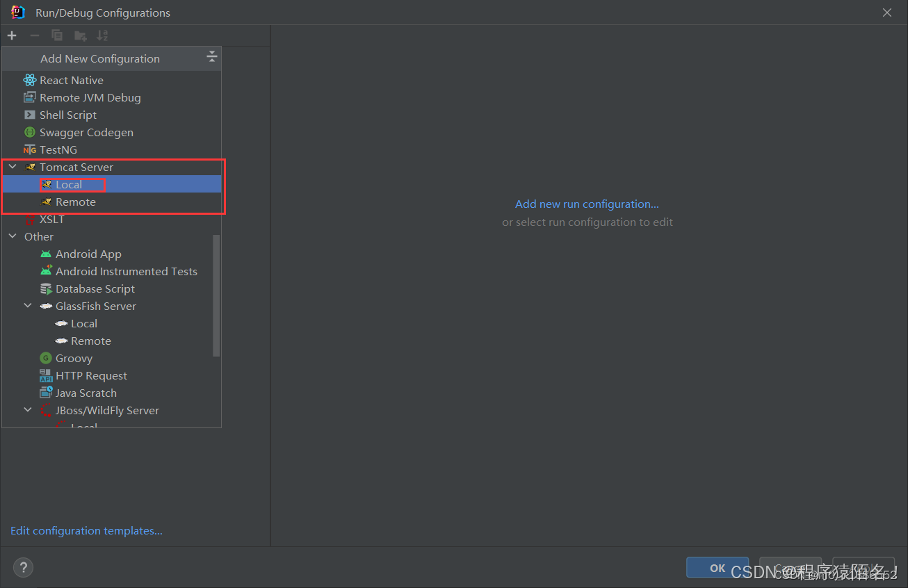
Task: Click the help question mark icon
Action: coord(23,567)
